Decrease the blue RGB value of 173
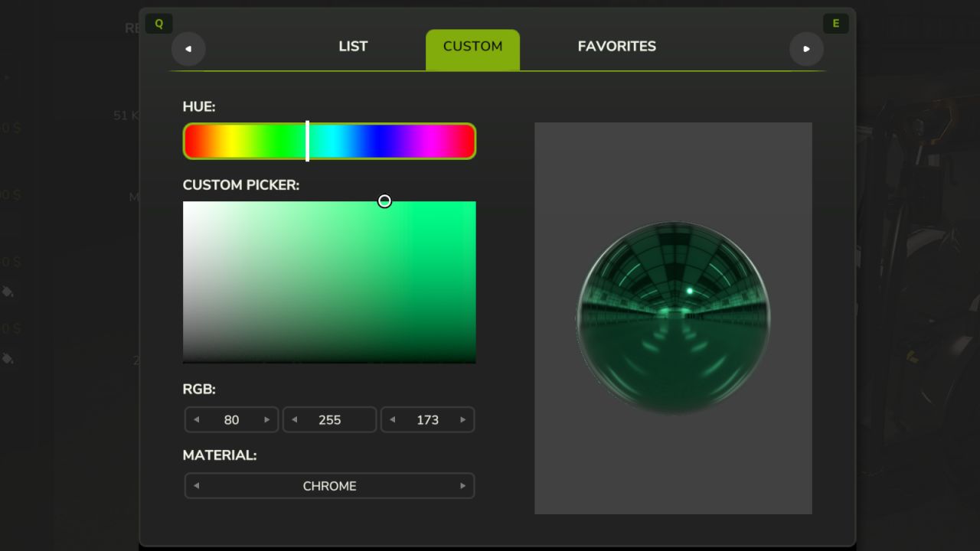980x551 pixels. (x=393, y=419)
